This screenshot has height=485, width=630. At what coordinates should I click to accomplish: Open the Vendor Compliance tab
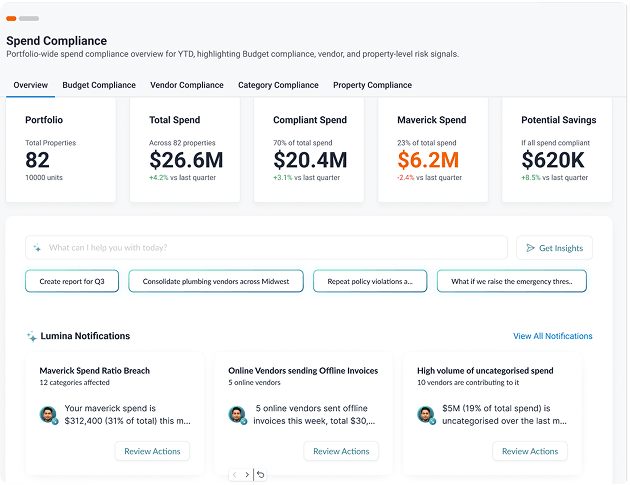(187, 85)
